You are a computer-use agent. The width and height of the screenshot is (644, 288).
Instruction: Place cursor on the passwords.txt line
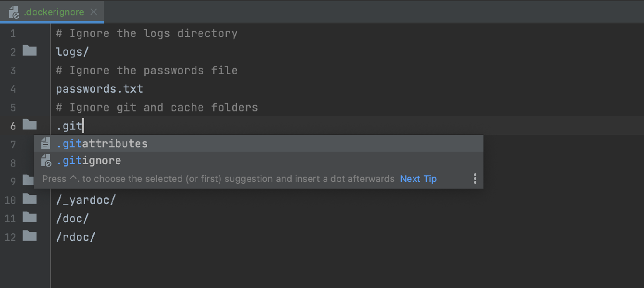(99, 89)
